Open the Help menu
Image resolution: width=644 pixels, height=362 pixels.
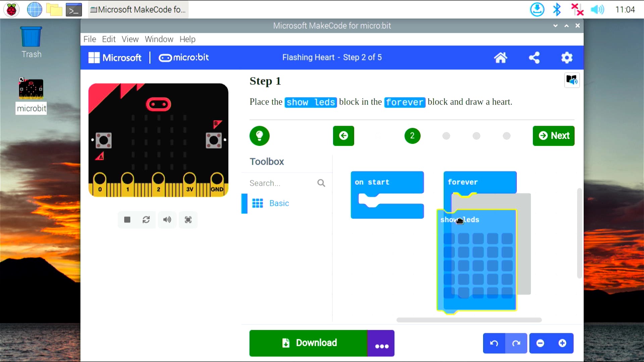(187, 39)
